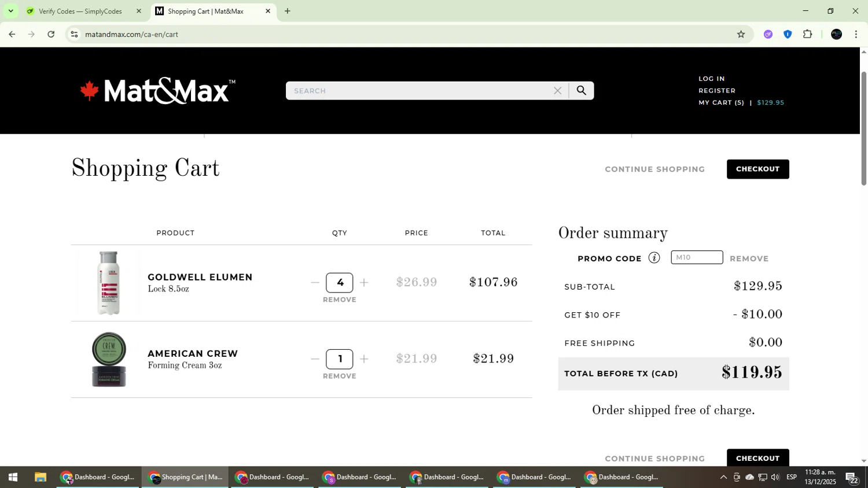View site information icon in address bar
868x488 pixels.
click(x=74, y=34)
